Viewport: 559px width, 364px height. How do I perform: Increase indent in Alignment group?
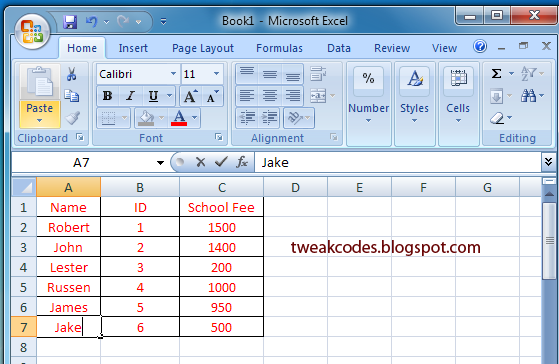tap(270, 117)
